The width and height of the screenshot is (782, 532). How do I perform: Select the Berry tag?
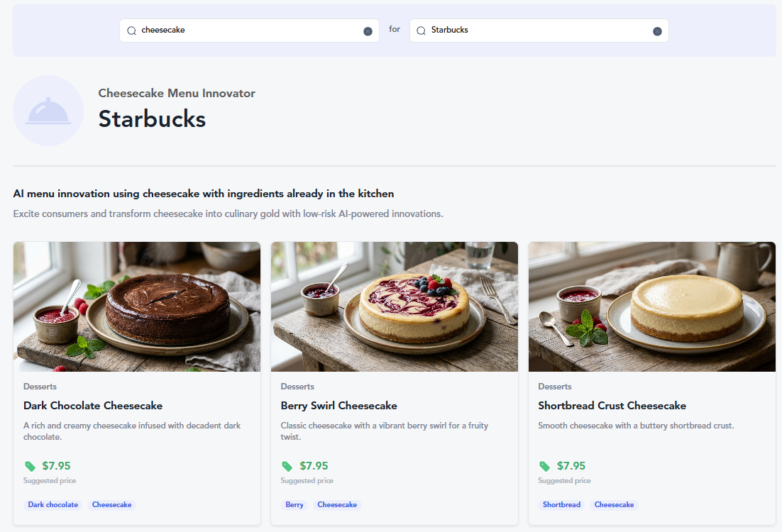[x=294, y=504]
